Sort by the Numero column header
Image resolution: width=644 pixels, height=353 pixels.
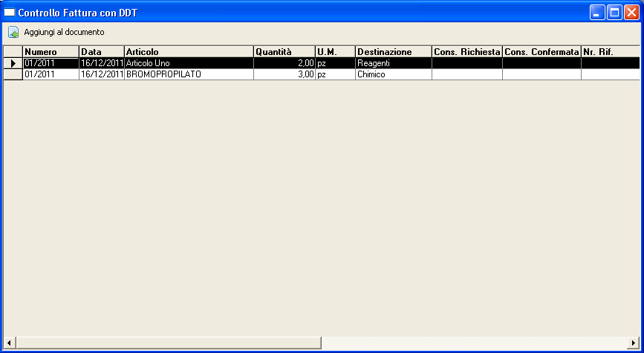click(51, 51)
